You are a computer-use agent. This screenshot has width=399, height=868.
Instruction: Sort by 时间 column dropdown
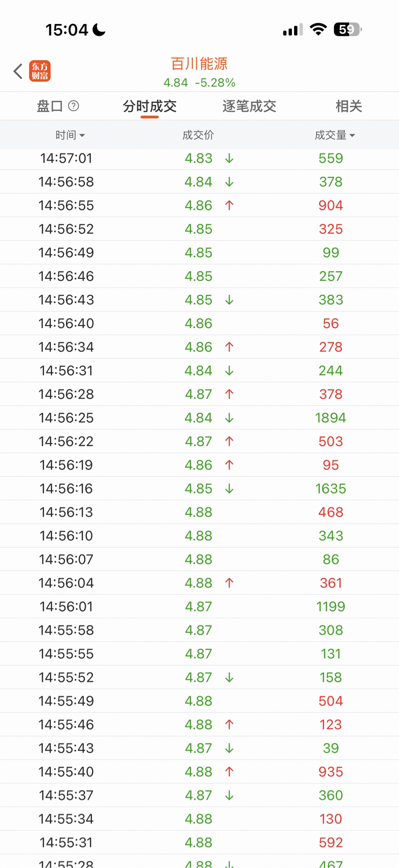[70, 135]
